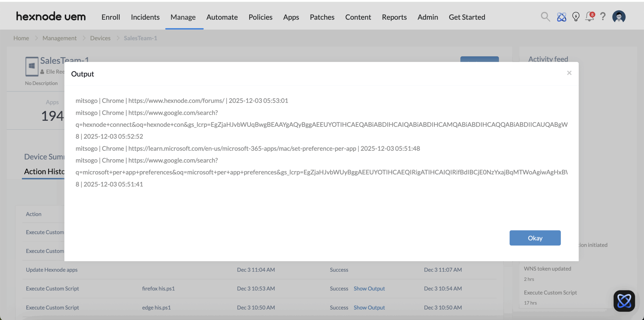Open the Policies menu
Image resolution: width=644 pixels, height=320 pixels.
(260, 17)
